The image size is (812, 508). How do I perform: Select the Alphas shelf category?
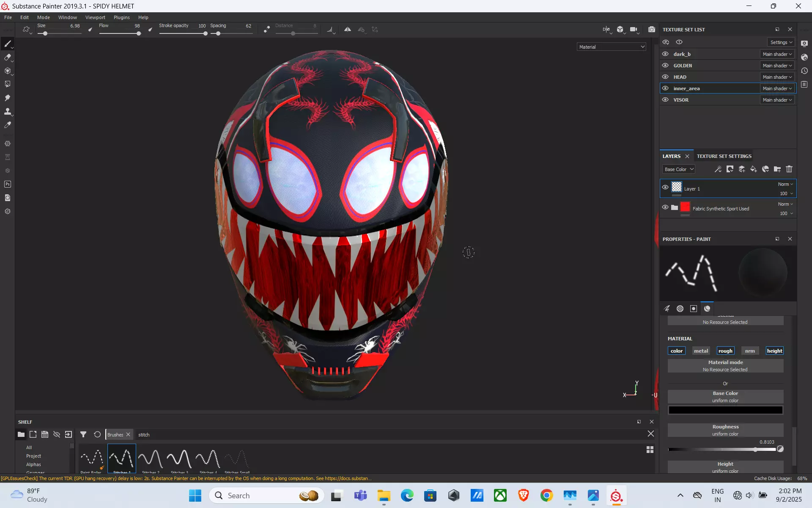tap(33, 464)
